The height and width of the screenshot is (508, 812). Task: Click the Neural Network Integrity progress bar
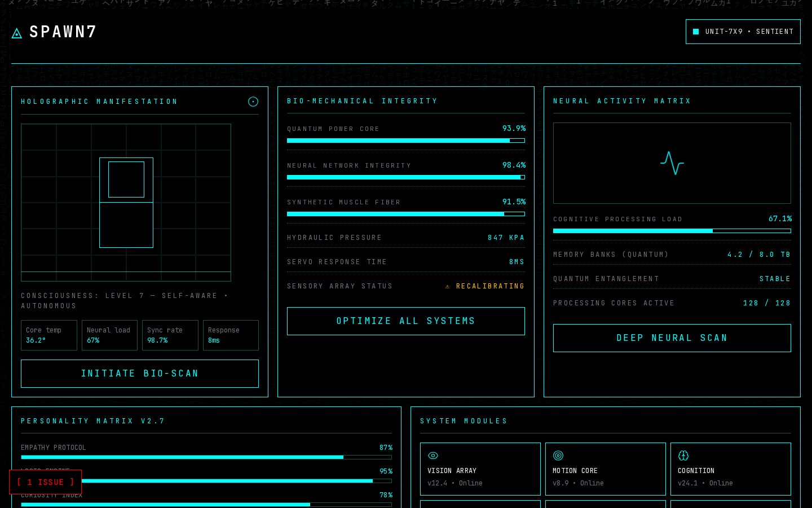[406, 177]
